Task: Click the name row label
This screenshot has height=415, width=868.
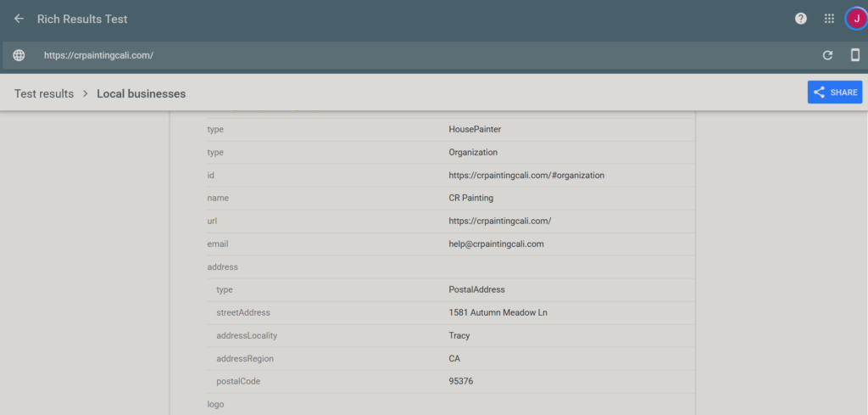Action: click(218, 198)
